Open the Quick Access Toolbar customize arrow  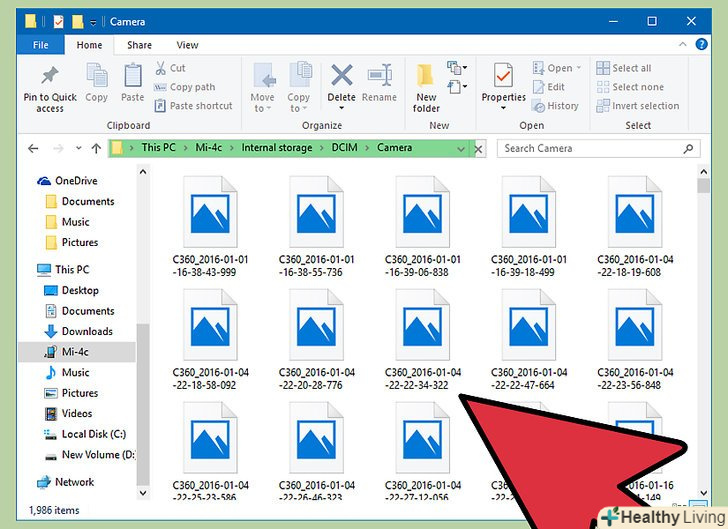[x=93, y=22]
